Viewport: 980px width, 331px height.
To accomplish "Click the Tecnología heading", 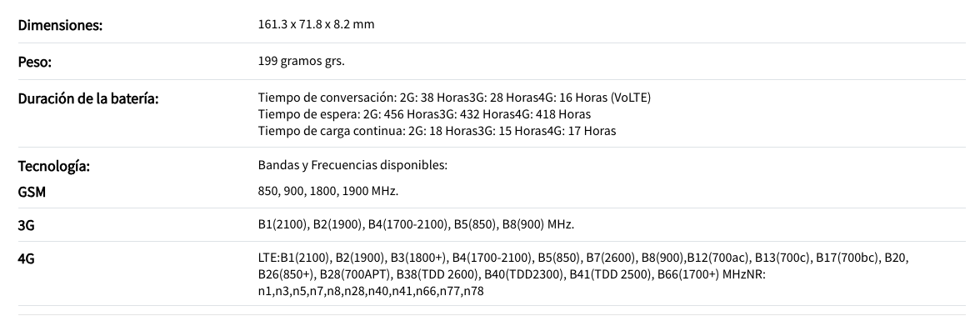I will [53, 167].
